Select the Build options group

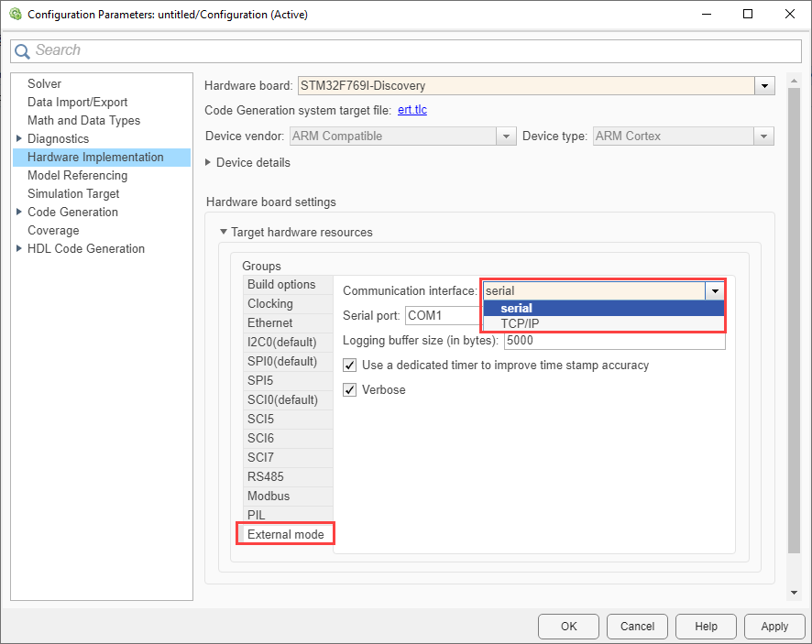pos(281,285)
